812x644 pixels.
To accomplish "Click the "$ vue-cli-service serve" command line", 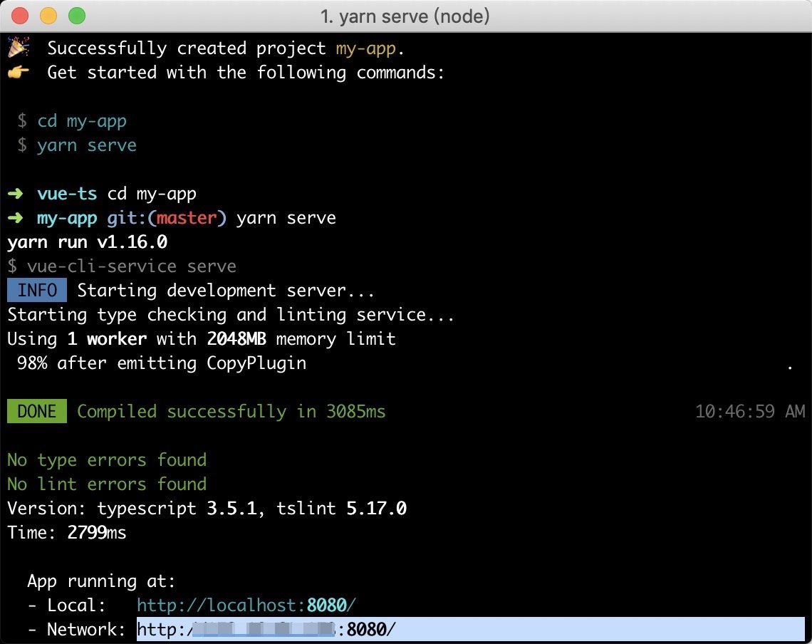I will click(122, 266).
